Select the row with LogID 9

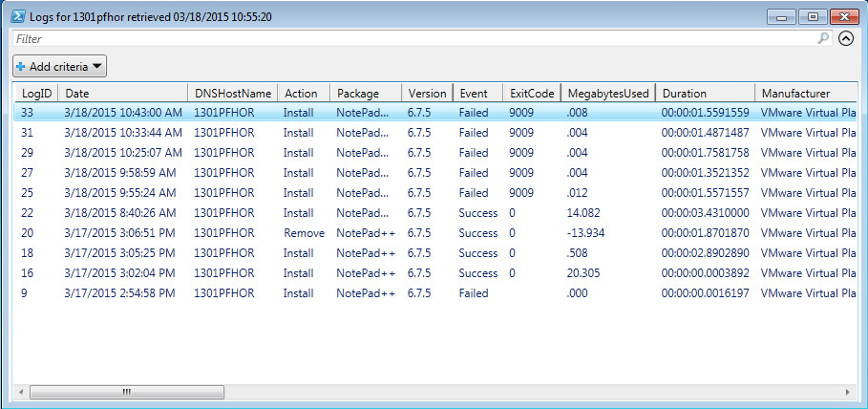pos(434,293)
